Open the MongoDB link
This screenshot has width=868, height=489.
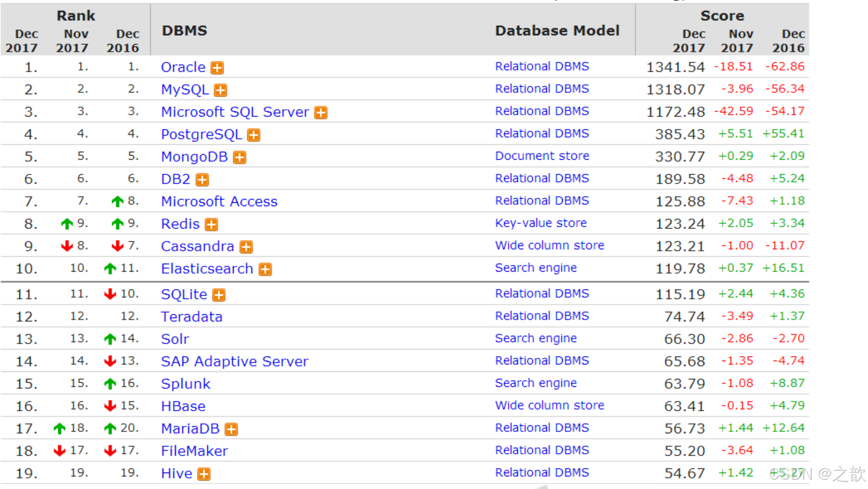(x=194, y=157)
